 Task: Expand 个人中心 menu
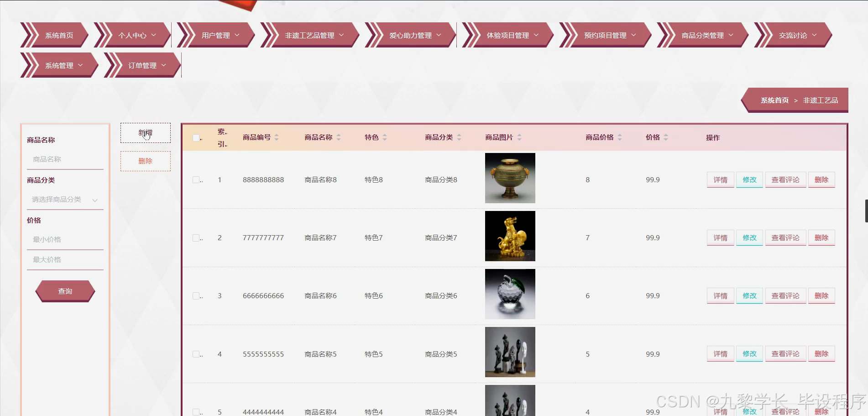pos(132,35)
